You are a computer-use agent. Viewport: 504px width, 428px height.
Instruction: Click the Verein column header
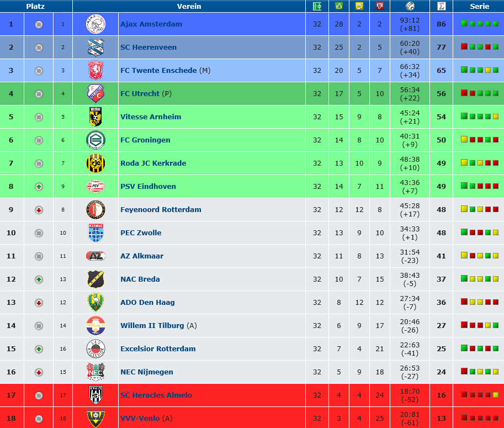pos(189,6)
